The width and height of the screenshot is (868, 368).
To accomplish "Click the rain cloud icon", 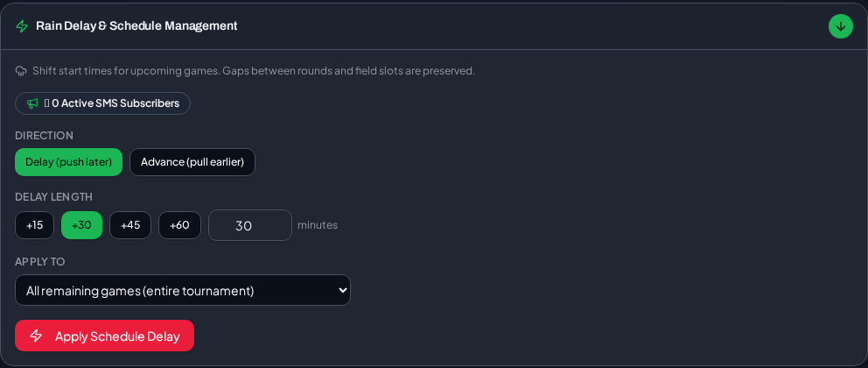I will [21, 71].
